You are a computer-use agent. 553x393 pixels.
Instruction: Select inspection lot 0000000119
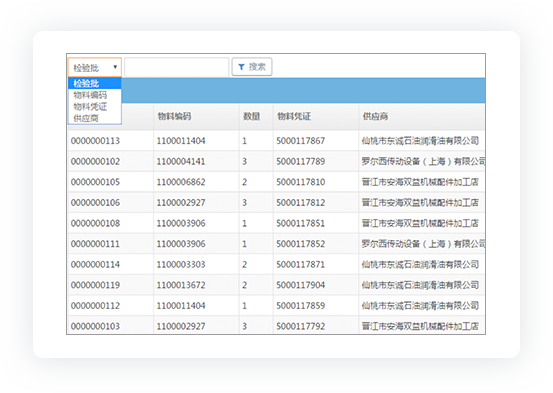tap(95, 285)
